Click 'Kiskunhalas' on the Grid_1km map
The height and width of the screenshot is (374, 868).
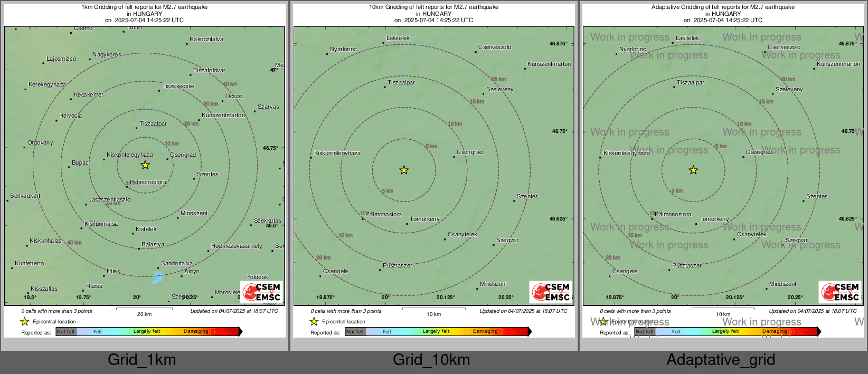click(x=45, y=241)
